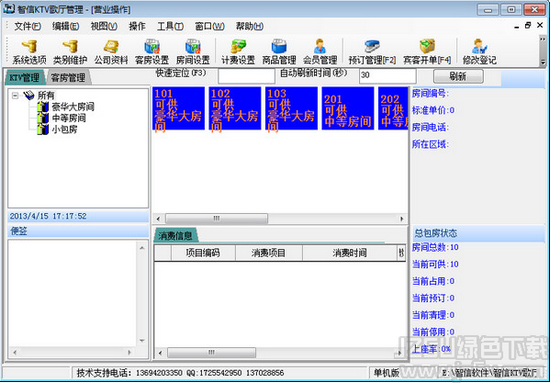
Task: Open 公司资料 toolbar icon
Action: [111, 52]
